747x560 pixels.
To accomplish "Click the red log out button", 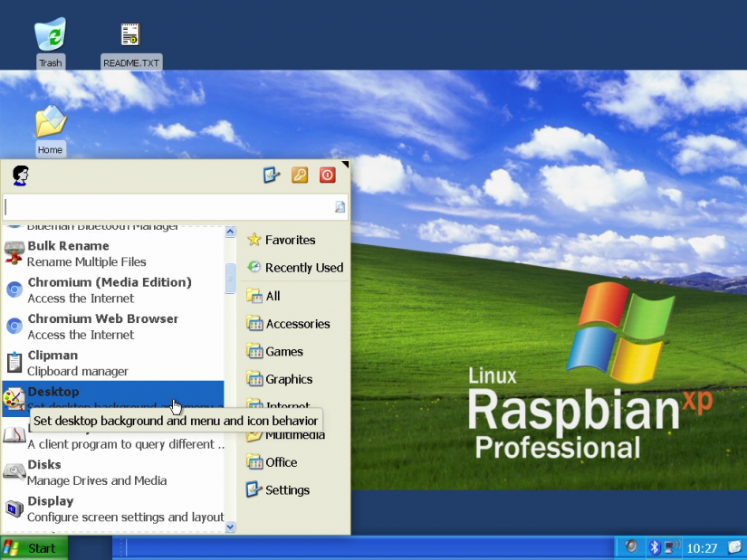I will point(327,176).
